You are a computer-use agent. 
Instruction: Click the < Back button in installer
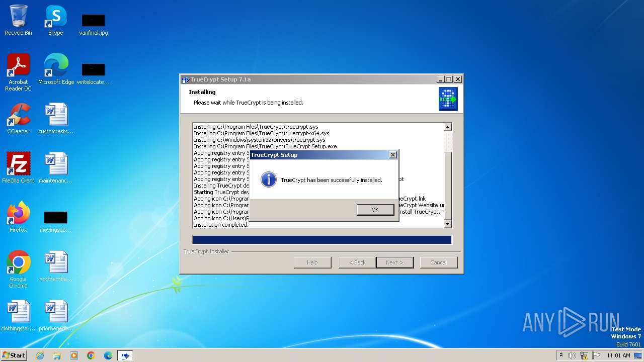pos(358,262)
